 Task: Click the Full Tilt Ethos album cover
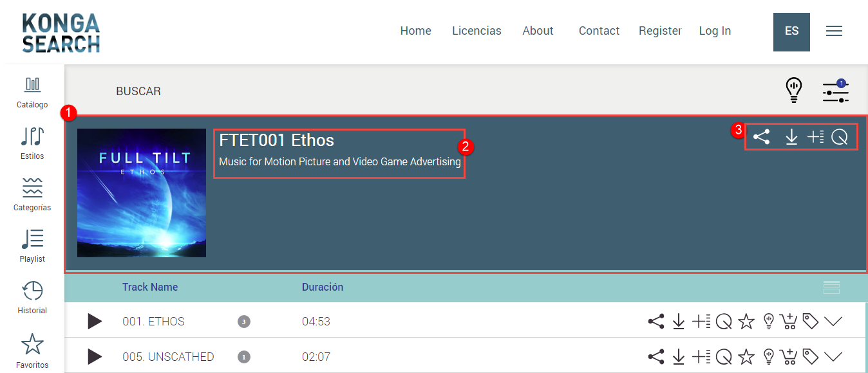pos(142,193)
